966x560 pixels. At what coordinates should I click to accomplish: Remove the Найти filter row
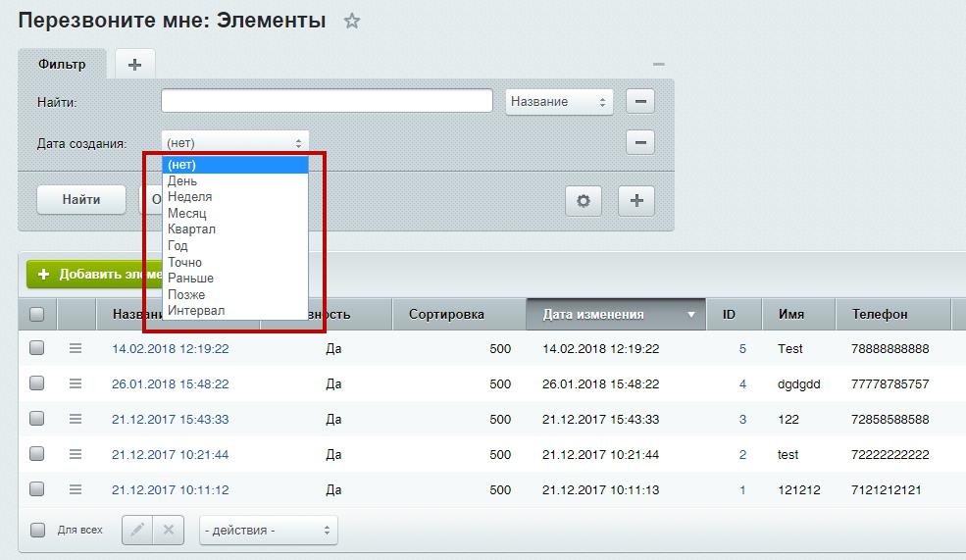point(640,101)
